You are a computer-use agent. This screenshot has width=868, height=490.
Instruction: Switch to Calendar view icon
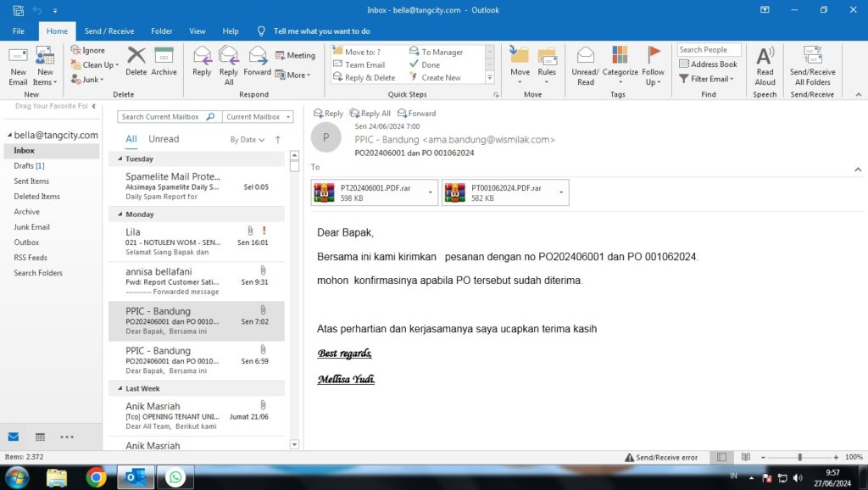(40, 437)
